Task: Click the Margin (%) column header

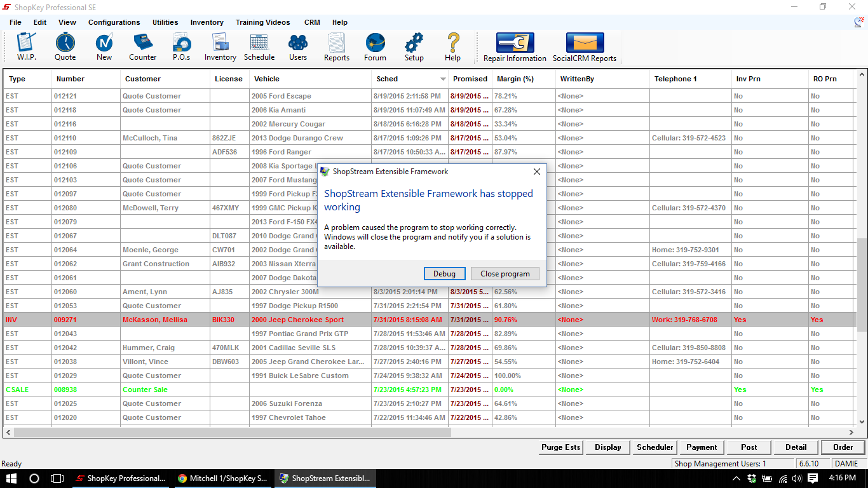Action: coord(523,79)
